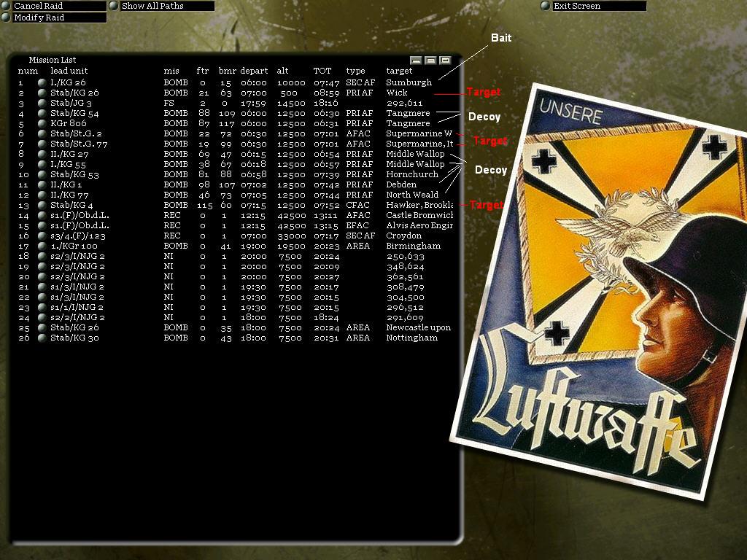Click the 'Birmingham' target cell
This screenshot has height=560, width=747.
point(413,246)
